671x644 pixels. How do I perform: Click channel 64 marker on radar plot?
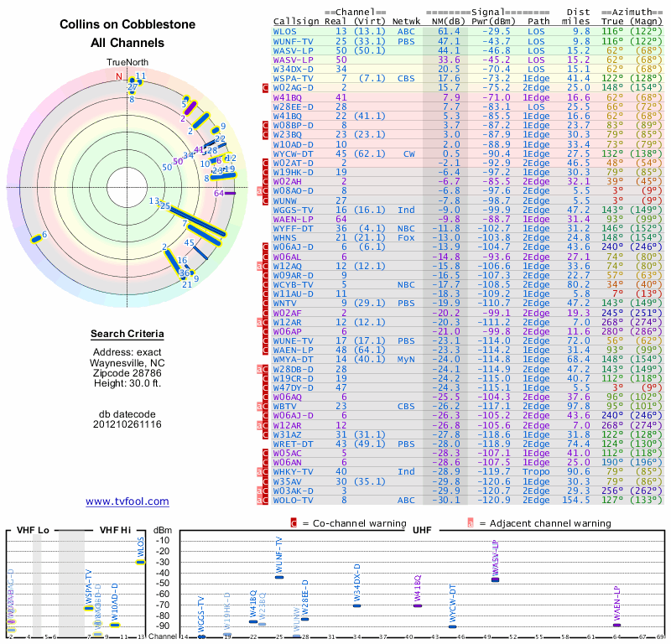click(230, 194)
